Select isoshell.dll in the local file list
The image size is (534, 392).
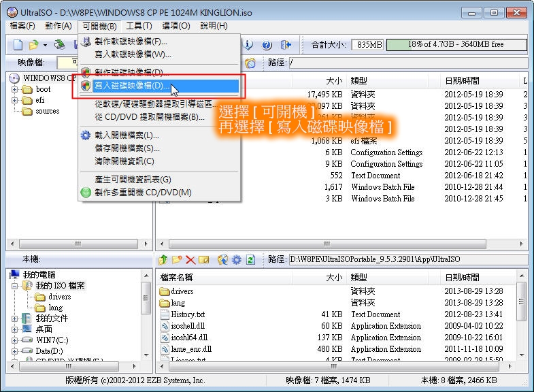tap(188, 326)
